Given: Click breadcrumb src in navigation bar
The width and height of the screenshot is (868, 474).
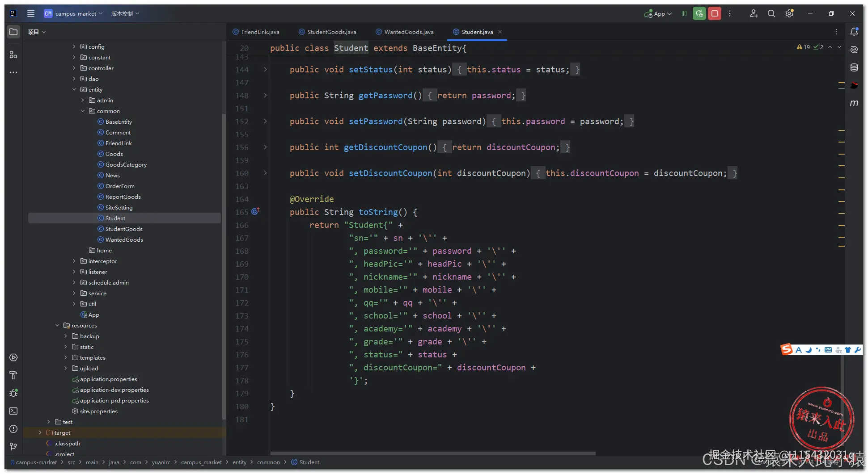Looking at the screenshot, I should 71,462.
